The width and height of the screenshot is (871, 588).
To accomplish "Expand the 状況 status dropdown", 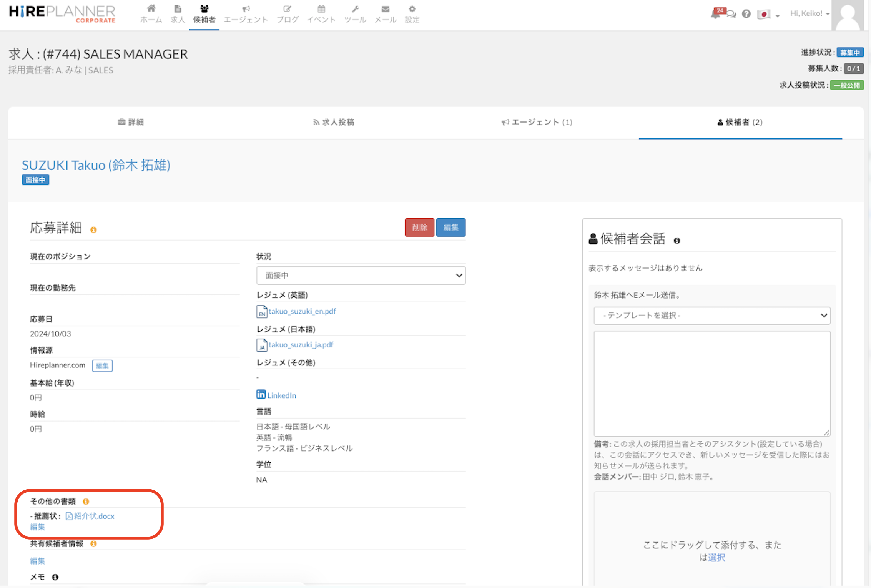I will point(361,275).
